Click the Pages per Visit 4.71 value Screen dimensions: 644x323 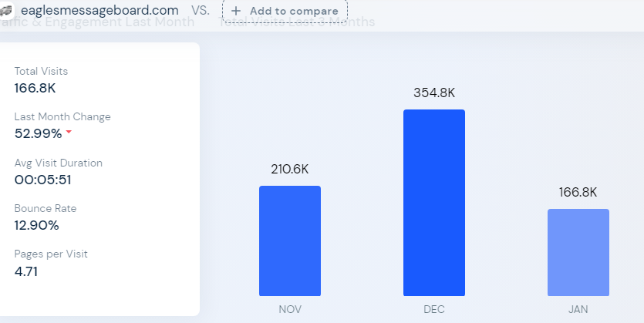[26, 271]
